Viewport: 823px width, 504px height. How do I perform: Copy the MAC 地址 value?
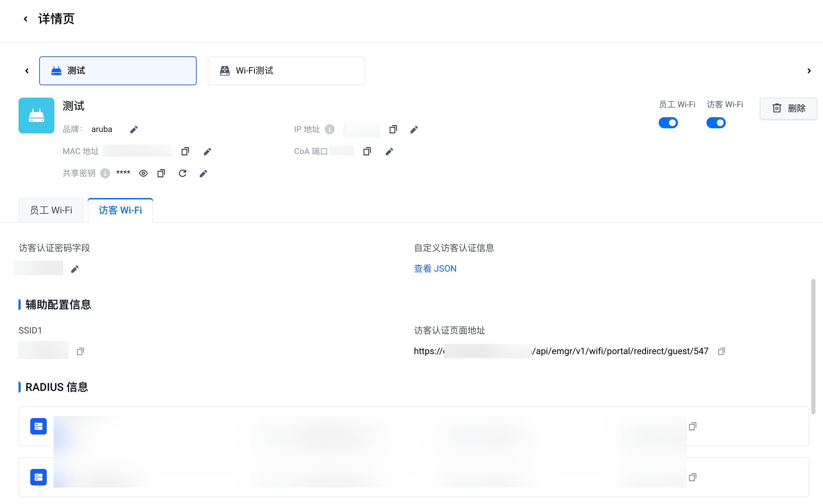185,152
